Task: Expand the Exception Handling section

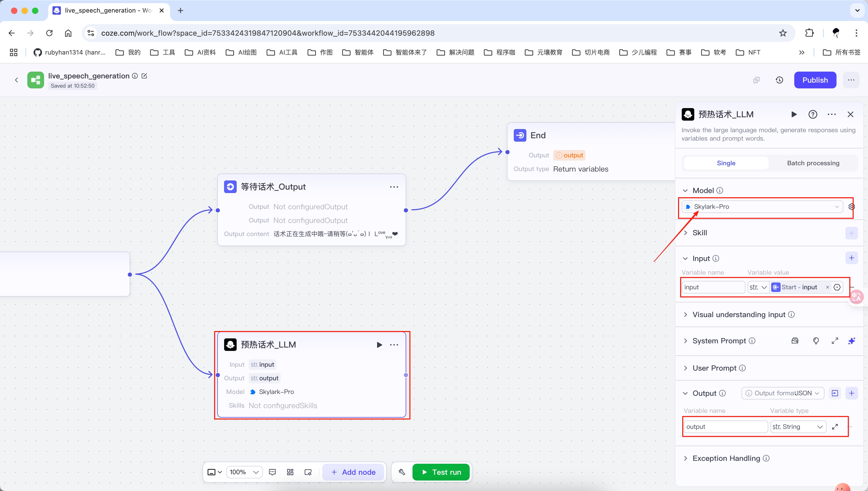Action: [x=726, y=458]
